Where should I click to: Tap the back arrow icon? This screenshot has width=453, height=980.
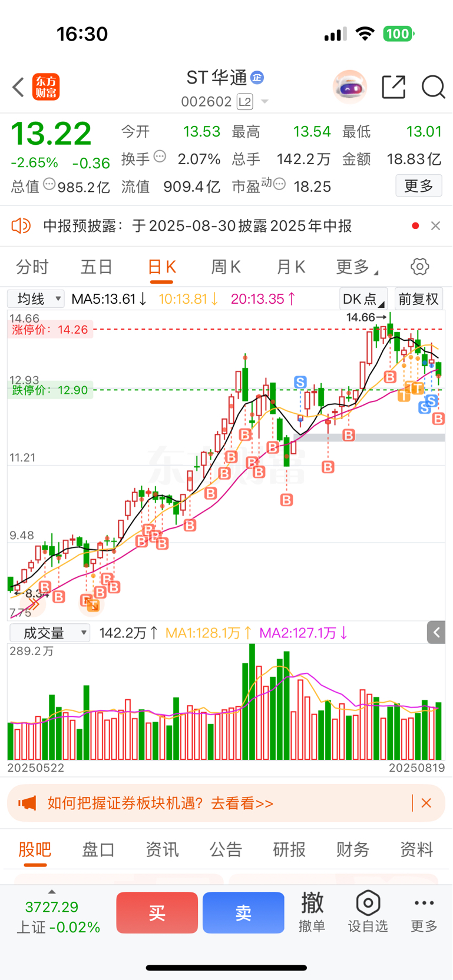[x=18, y=87]
